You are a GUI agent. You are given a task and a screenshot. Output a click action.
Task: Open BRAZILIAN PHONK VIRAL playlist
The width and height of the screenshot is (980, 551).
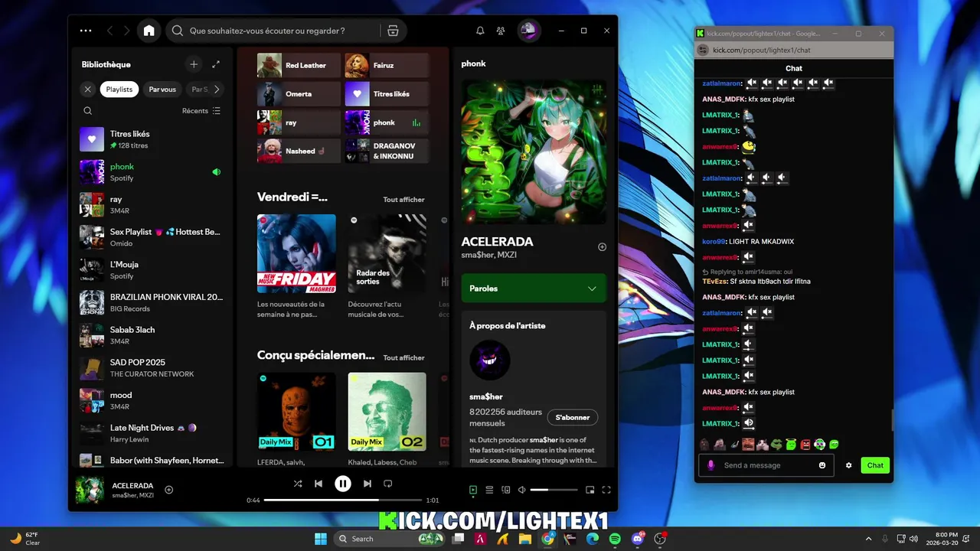click(153, 303)
